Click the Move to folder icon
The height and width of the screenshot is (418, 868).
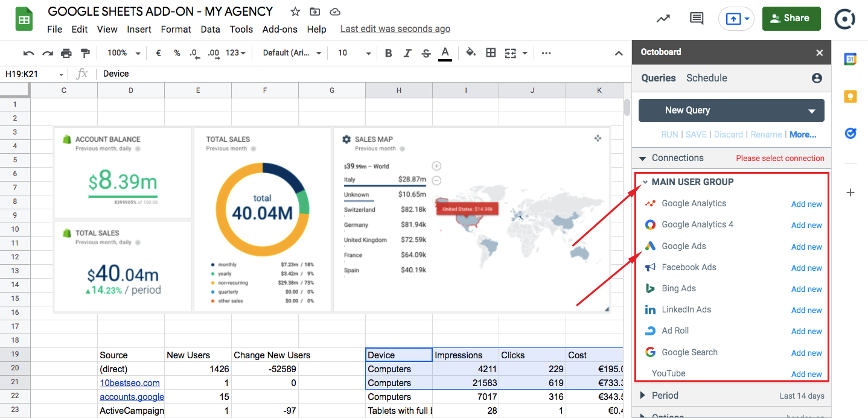click(x=314, y=11)
